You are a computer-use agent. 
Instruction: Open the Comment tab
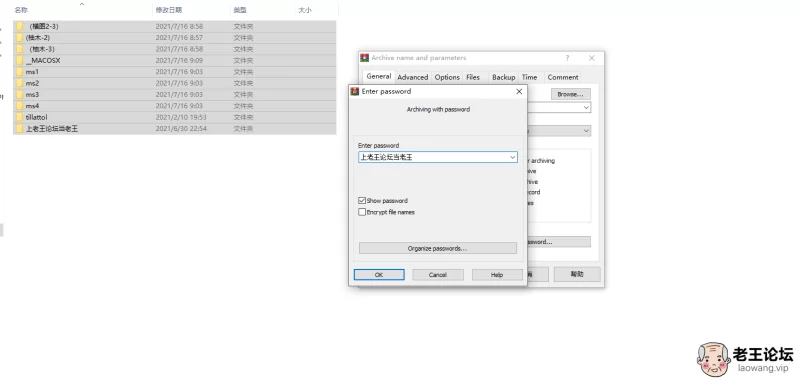563,77
